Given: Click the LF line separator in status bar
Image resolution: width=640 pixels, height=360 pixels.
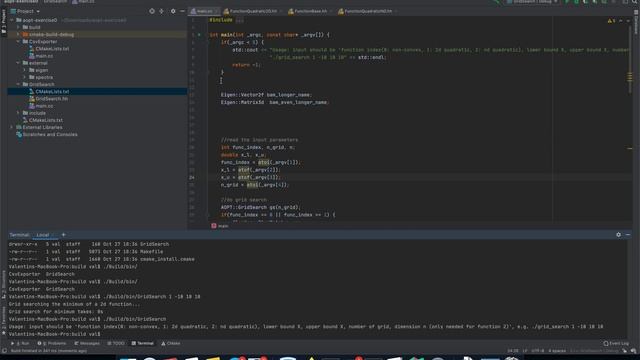Looking at the screenshot, I should click(x=525, y=351).
